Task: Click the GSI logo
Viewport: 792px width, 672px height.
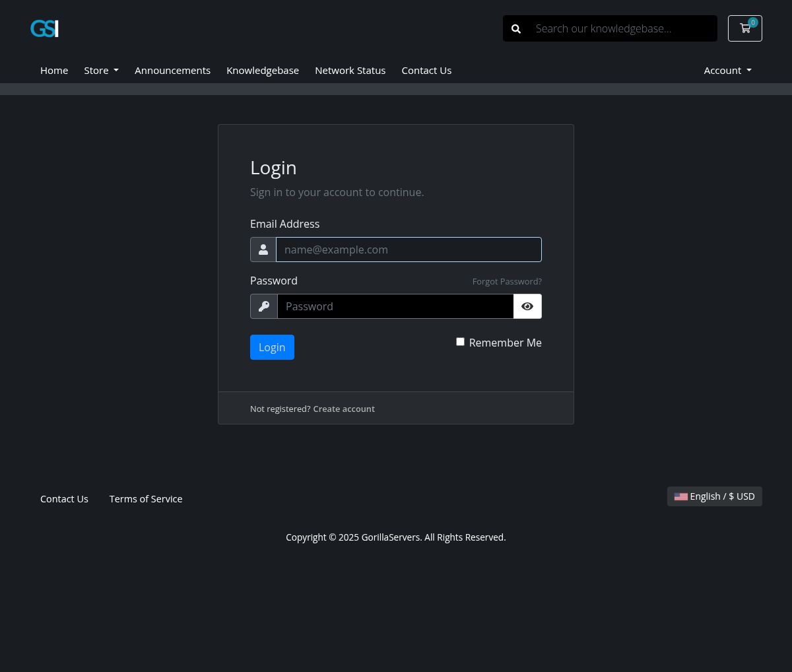Action: [x=44, y=28]
